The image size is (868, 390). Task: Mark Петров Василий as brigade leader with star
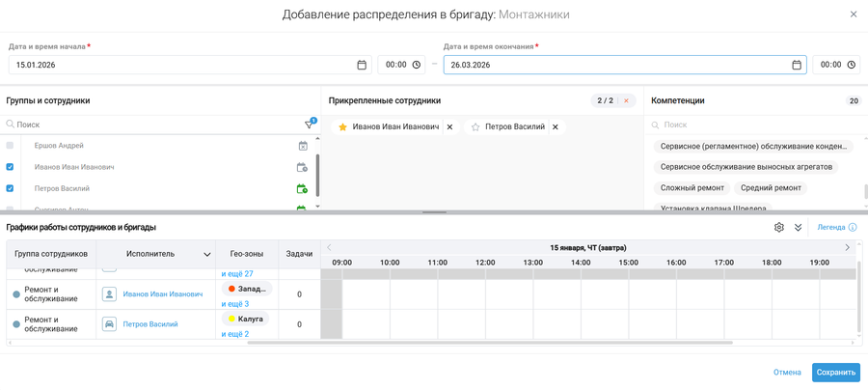tap(475, 127)
